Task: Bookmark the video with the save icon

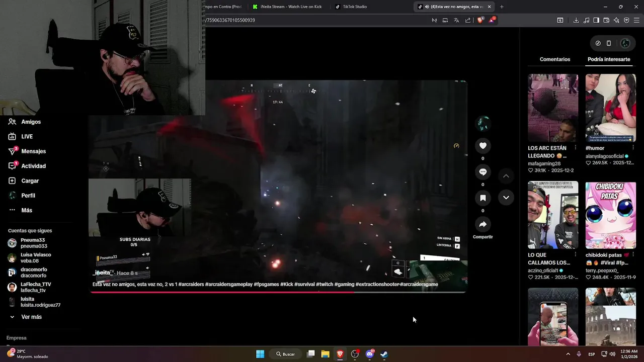Action: [482, 198]
